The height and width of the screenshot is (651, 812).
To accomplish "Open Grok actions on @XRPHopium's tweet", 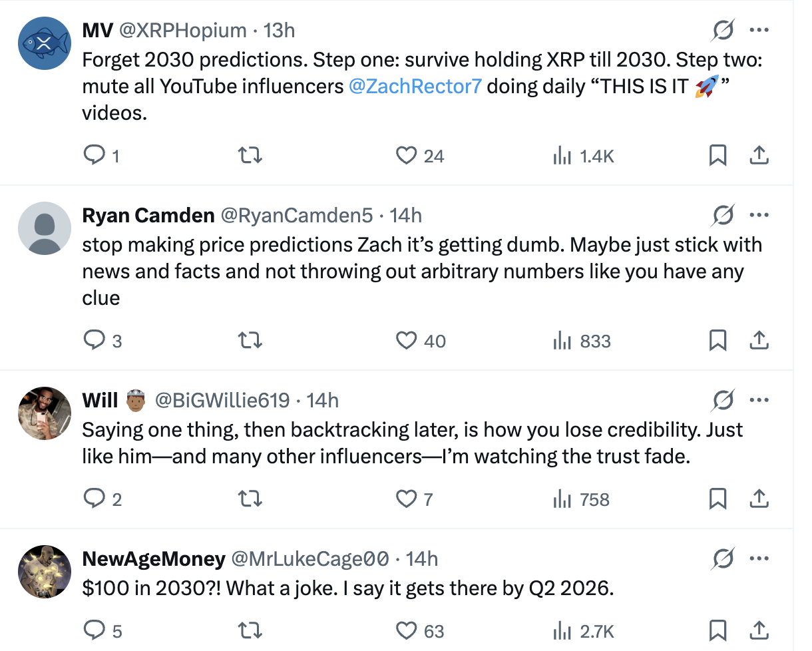I will click(x=722, y=30).
